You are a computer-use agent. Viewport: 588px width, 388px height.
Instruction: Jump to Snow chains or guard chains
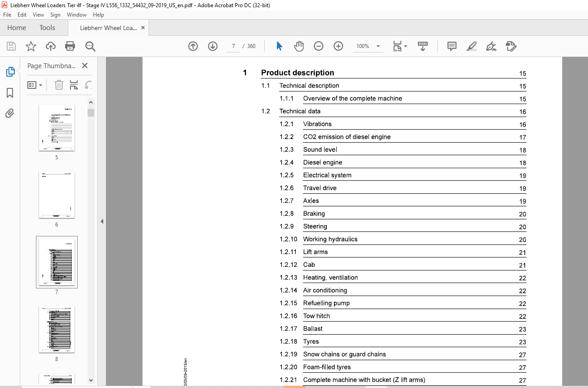click(x=344, y=354)
